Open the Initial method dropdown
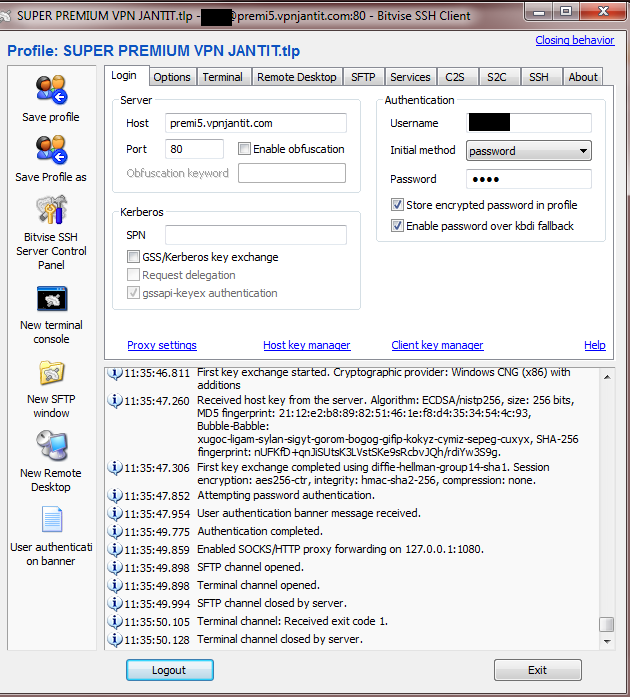Viewport: 630px width, 697px height. point(529,151)
